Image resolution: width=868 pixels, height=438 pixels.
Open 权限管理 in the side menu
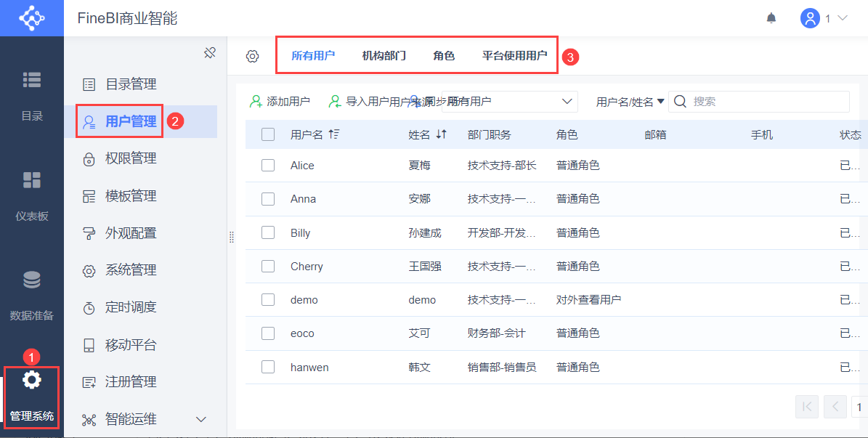click(x=131, y=158)
